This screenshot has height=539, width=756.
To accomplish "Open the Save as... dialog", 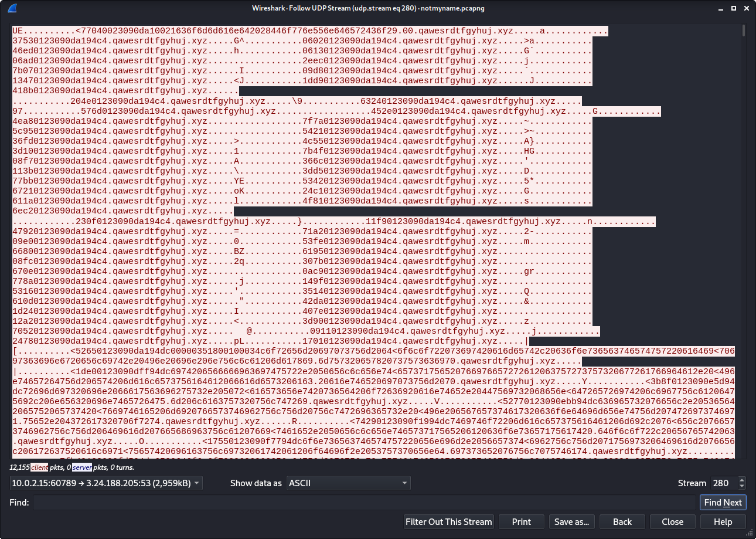I will pyautogui.click(x=571, y=522).
